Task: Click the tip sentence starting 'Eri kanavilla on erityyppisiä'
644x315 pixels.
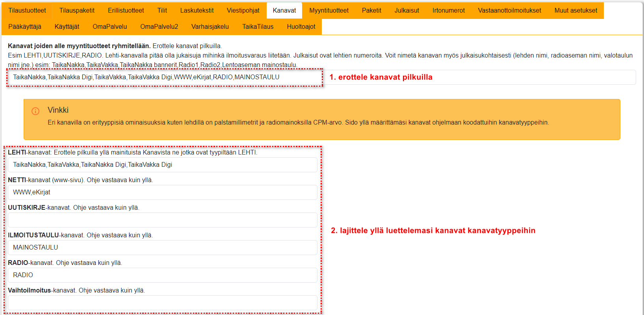Action: (x=298, y=123)
